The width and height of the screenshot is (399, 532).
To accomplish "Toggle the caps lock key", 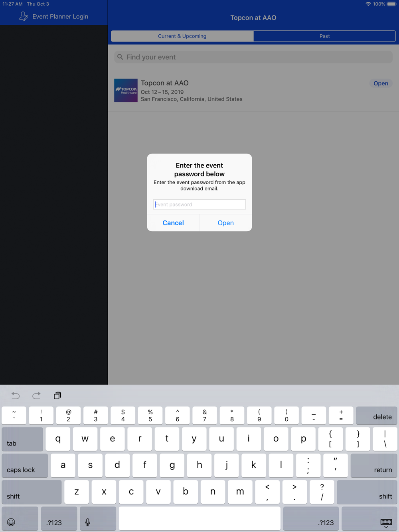I will [25, 465].
